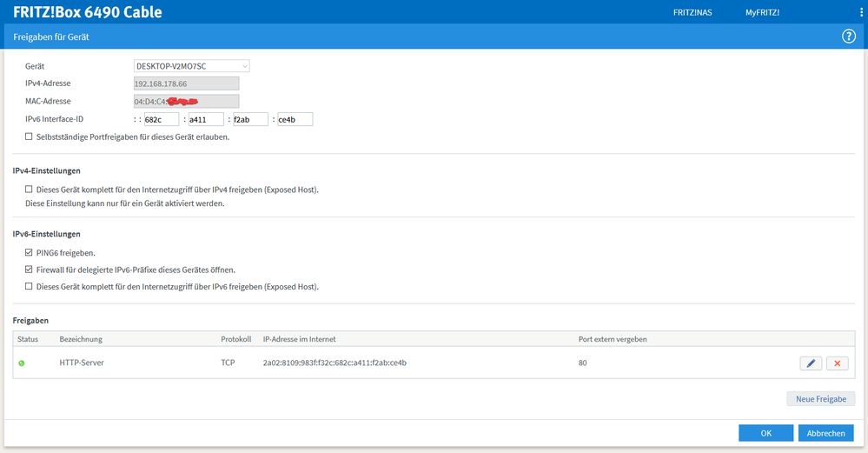The height and width of the screenshot is (453, 868).
Task: Click the IPv6 Interface-ID field 682c
Action: [x=162, y=119]
